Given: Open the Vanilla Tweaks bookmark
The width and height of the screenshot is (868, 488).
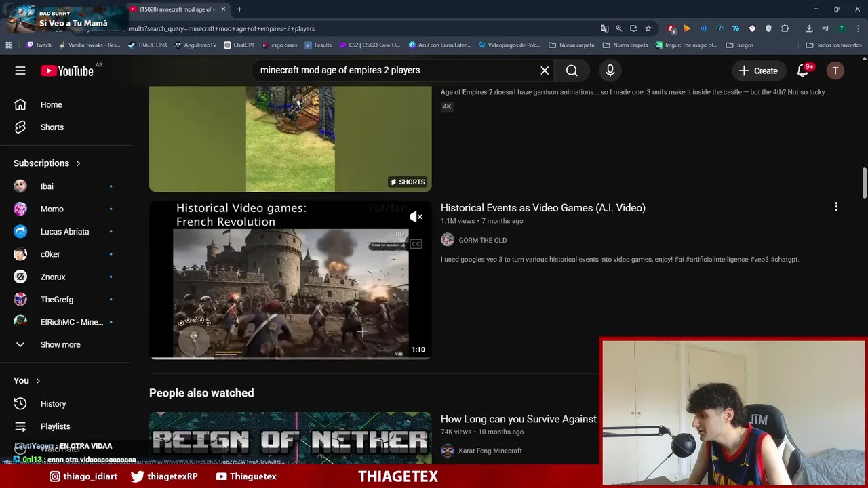Looking at the screenshot, I should pos(90,45).
